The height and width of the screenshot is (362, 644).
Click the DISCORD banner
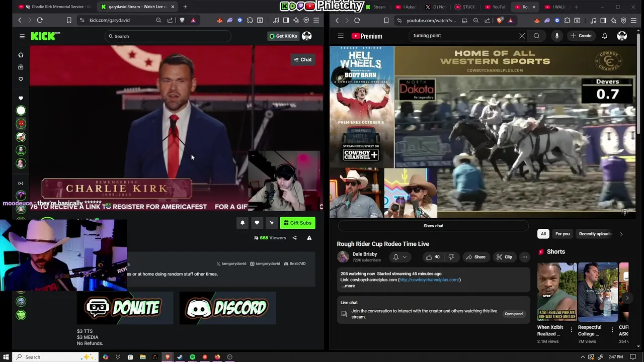coord(227,308)
